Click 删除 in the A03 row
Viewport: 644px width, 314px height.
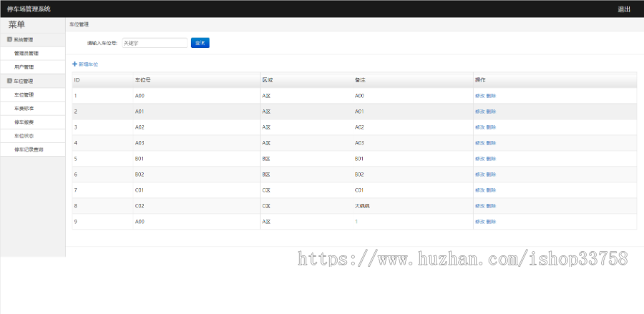pyautogui.click(x=491, y=143)
